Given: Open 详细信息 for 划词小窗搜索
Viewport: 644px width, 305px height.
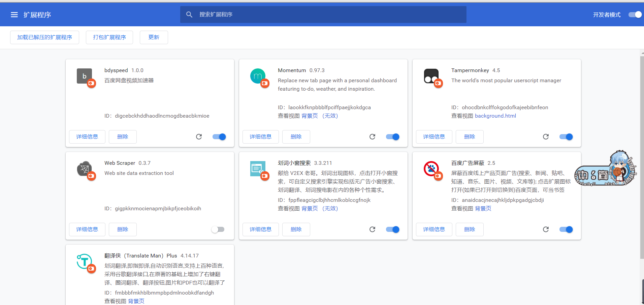Looking at the screenshot, I should point(261,229).
